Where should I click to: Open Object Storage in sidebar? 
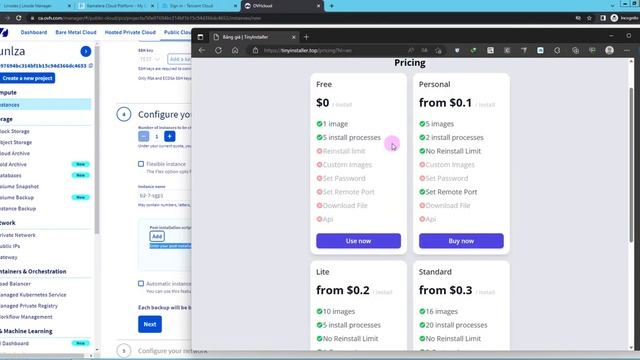pyautogui.click(x=16, y=142)
